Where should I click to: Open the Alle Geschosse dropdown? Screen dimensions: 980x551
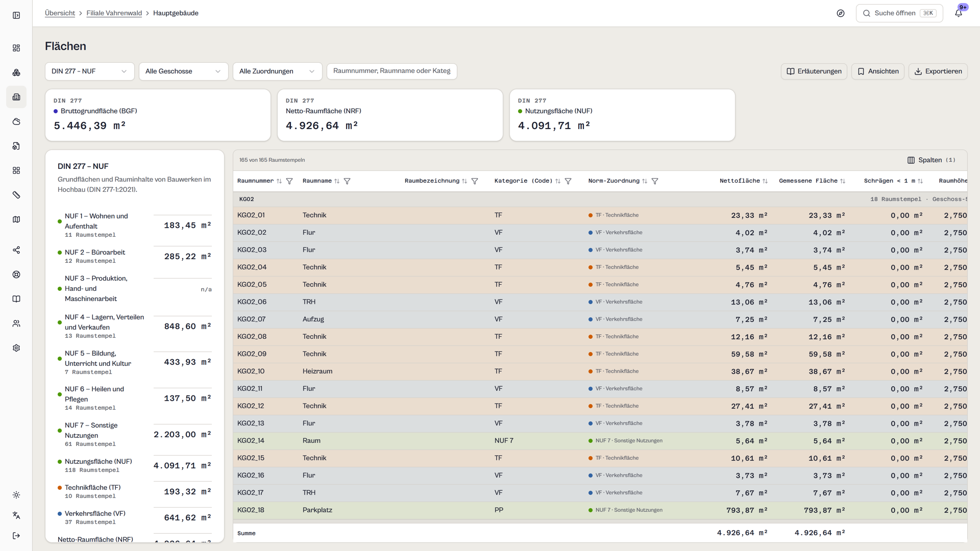(x=184, y=71)
